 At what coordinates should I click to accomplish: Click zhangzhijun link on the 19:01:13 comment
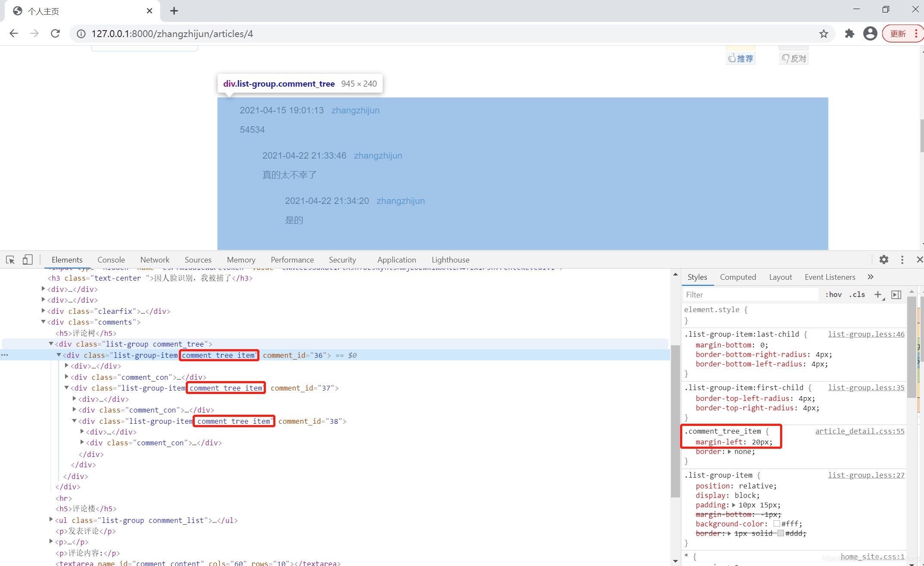(x=355, y=110)
